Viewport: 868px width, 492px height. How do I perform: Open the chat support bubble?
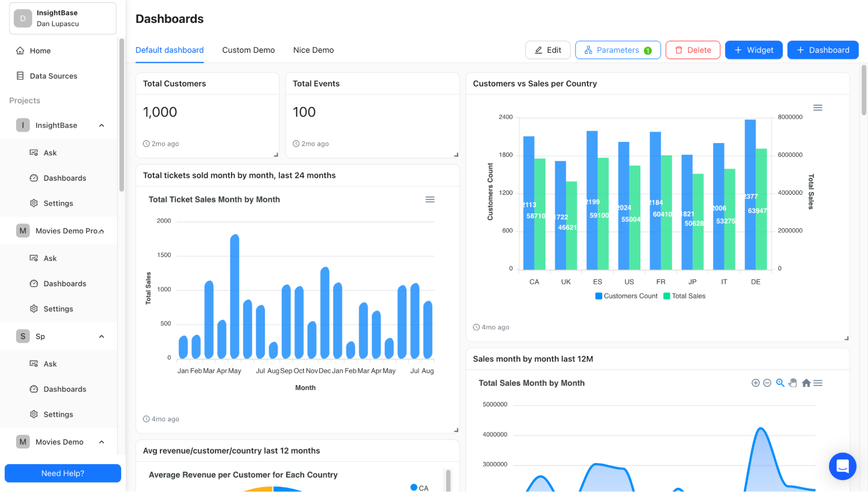click(x=842, y=466)
